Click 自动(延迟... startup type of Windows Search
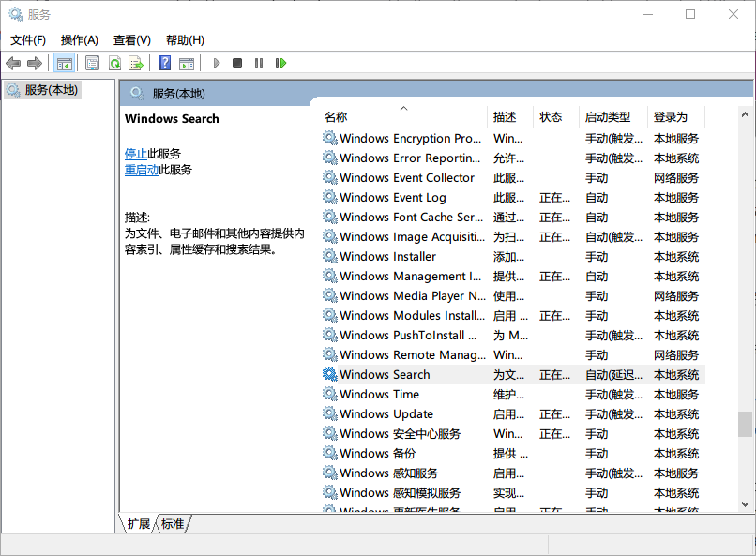Screen dimensions: 756x556 pos(613,375)
